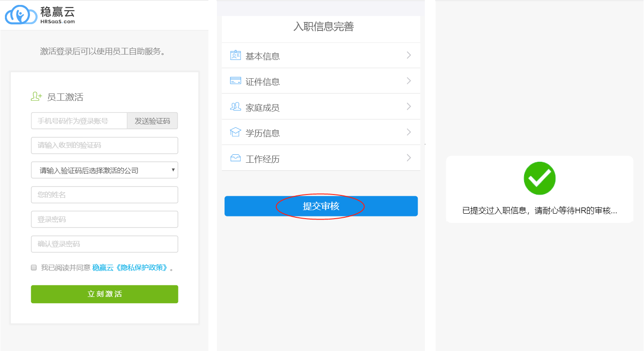The height and width of the screenshot is (351, 644).
Task: Expand the 家庭成员 row chevron
Action: coord(409,106)
